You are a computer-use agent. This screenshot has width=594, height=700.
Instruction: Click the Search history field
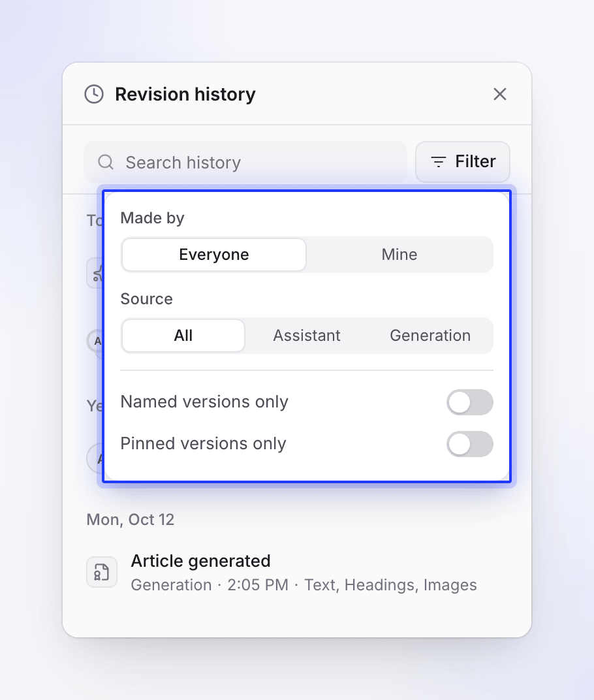245,162
